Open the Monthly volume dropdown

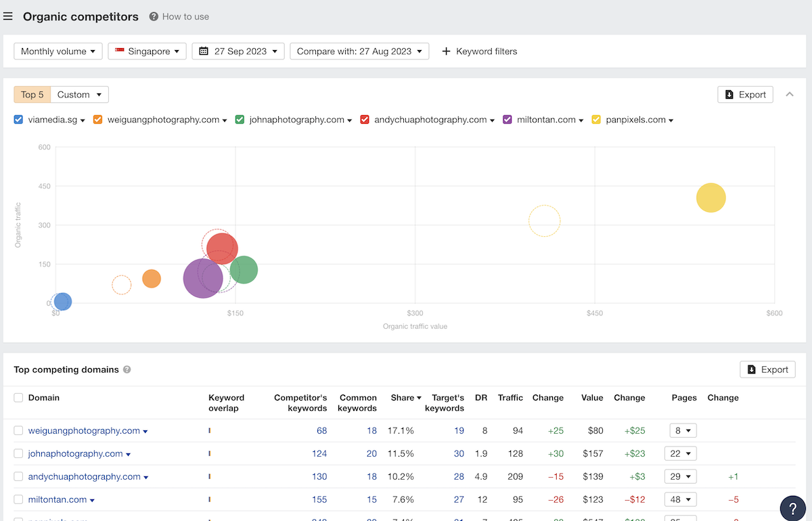click(x=58, y=51)
